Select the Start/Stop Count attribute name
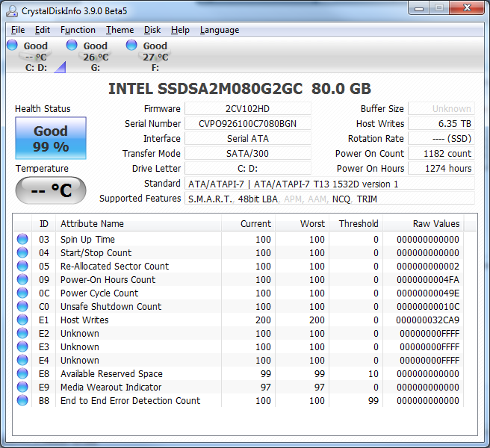490x448 pixels. pyautogui.click(x=96, y=252)
